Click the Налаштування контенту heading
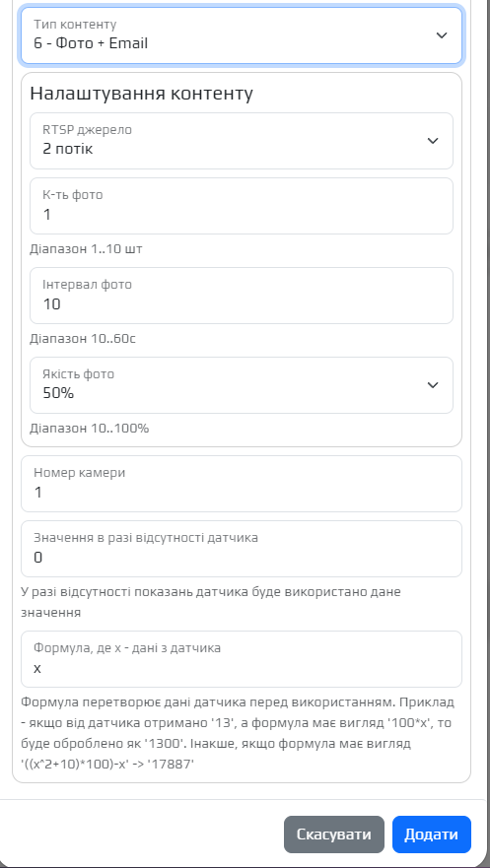Image resolution: width=490 pixels, height=868 pixels. coord(141,93)
